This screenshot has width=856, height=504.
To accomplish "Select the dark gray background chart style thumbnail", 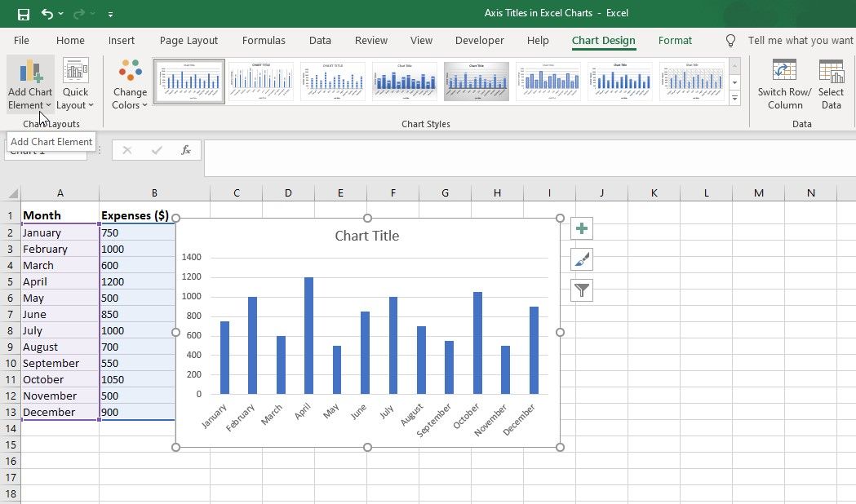I will tap(477, 81).
